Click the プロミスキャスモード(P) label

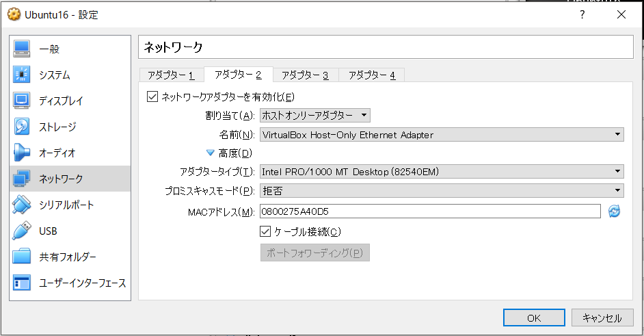[x=210, y=190]
